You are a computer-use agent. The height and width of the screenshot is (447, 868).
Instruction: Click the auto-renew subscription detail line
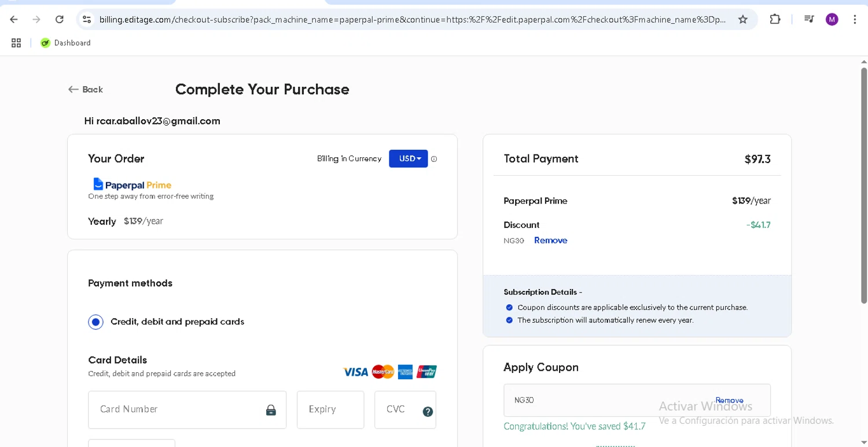click(605, 320)
